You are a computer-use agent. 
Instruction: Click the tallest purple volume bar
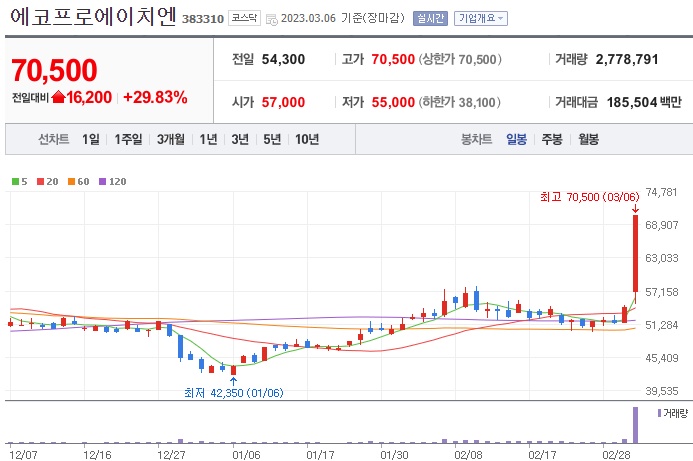coord(636,425)
